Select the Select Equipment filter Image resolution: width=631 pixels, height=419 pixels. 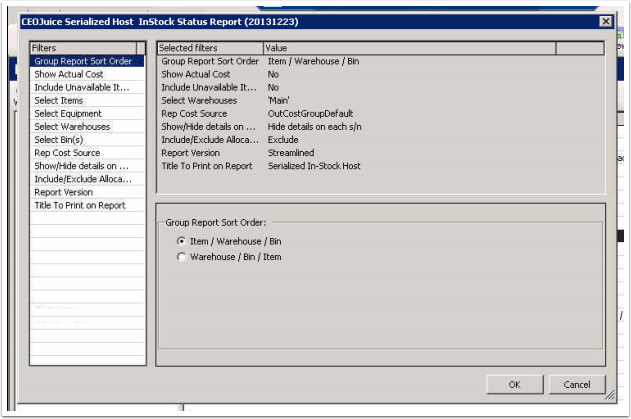point(87,114)
